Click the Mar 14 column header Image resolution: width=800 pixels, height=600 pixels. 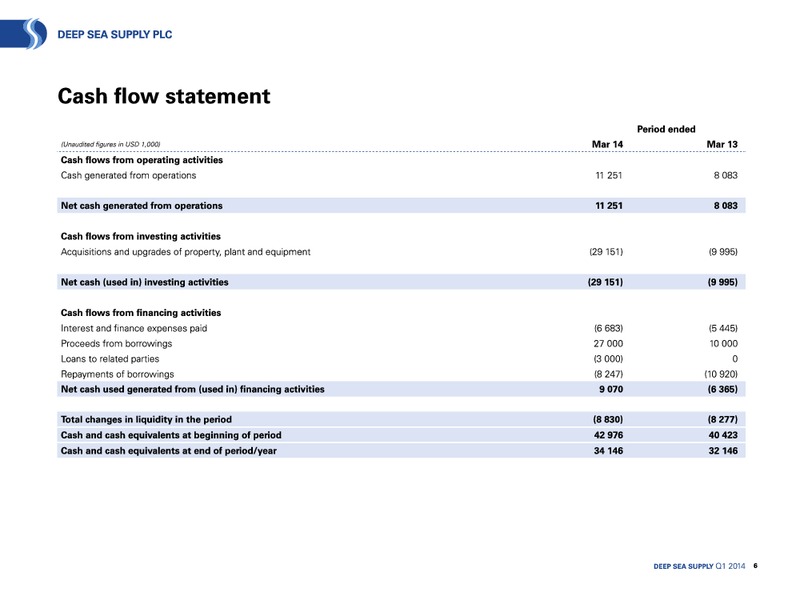(607, 144)
